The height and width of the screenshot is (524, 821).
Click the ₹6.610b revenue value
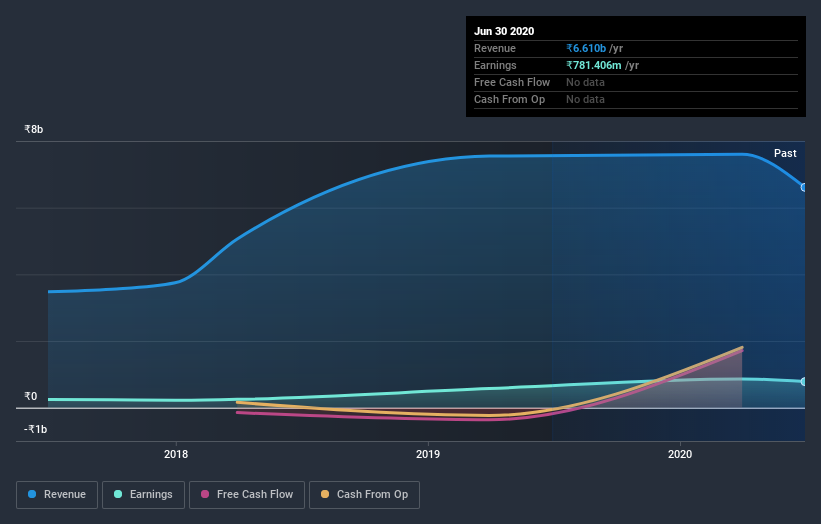click(586, 48)
